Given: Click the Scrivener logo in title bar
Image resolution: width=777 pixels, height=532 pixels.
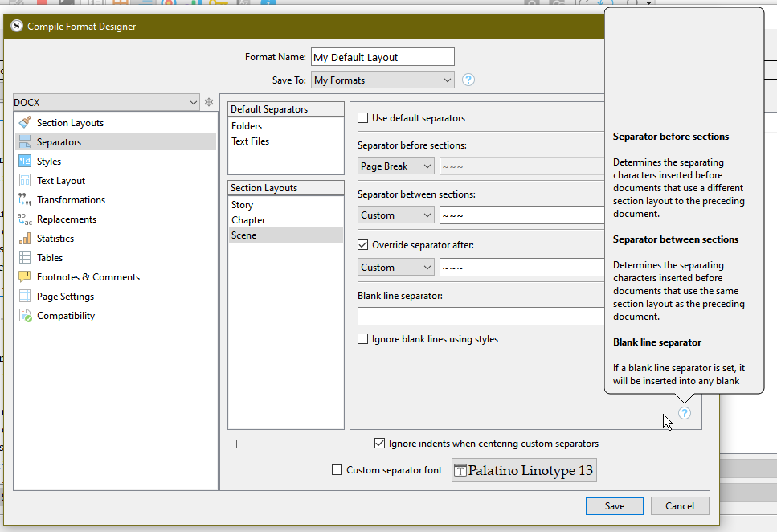Looking at the screenshot, I should click(x=17, y=26).
